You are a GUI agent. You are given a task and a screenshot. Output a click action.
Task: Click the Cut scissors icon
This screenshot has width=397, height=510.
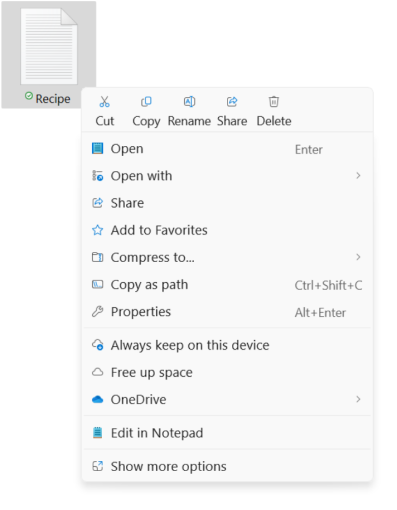[104, 101]
